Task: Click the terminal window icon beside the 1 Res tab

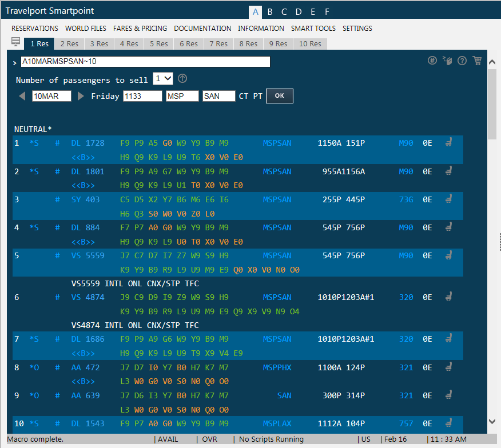Action: 15,42
